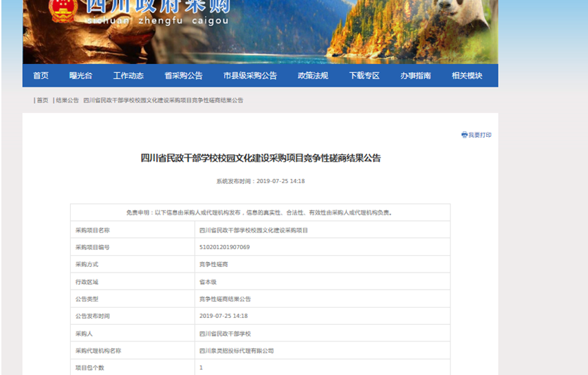
Task: Open 市县级采购公告 from the nav bar
Action: [x=250, y=76]
